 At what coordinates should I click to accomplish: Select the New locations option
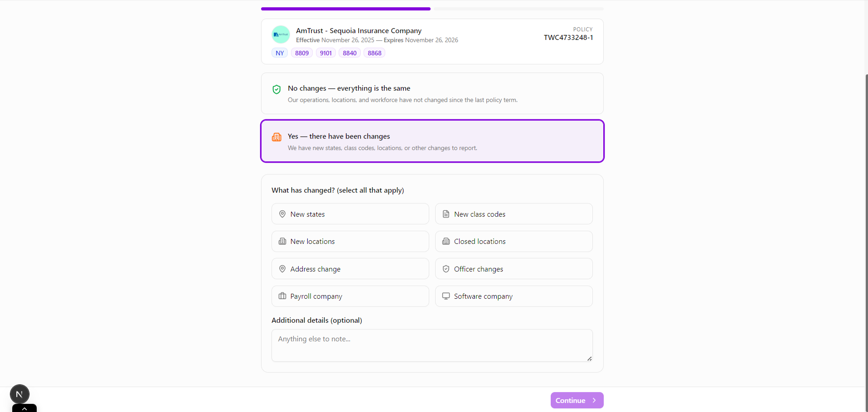click(x=350, y=241)
